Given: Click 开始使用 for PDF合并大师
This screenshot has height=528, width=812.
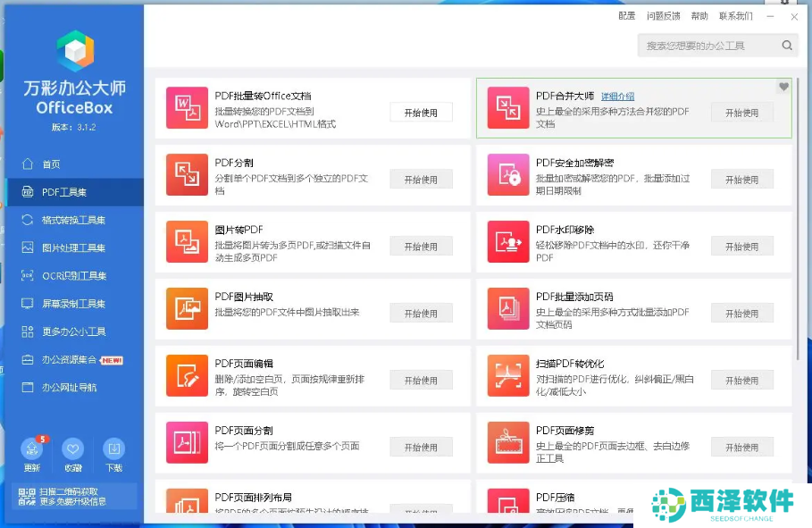Looking at the screenshot, I should (742, 113).
